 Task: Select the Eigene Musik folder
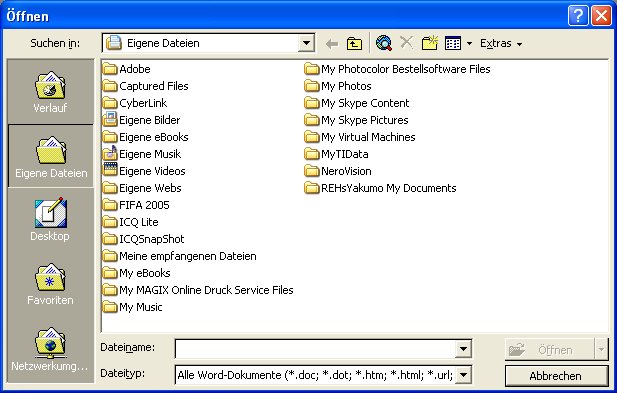click(x=142, y=154)
